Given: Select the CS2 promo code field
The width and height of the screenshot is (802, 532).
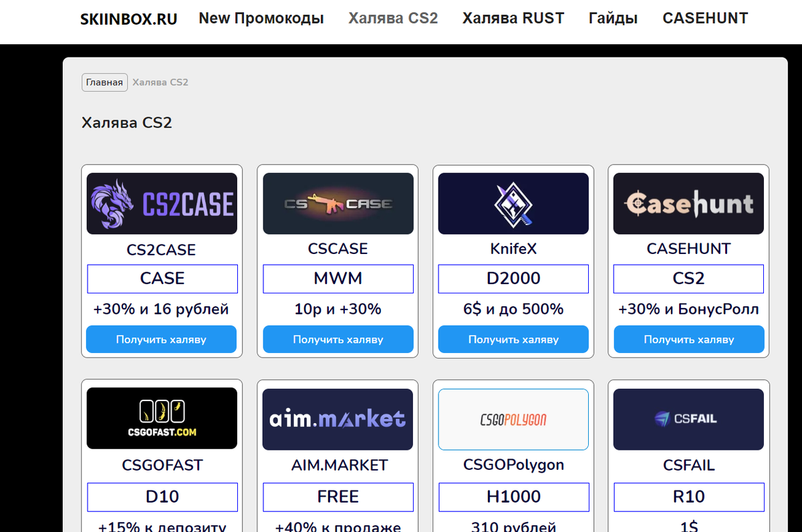Looking at the screenshot, I should [x=688, y=279].
